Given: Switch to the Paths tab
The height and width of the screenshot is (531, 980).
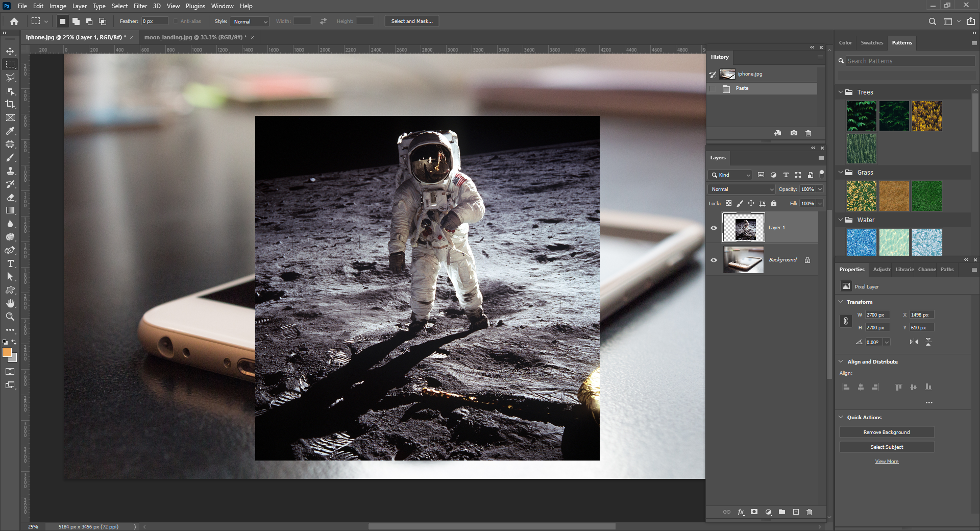Looking at the screenshot, I should pos(947,270).
